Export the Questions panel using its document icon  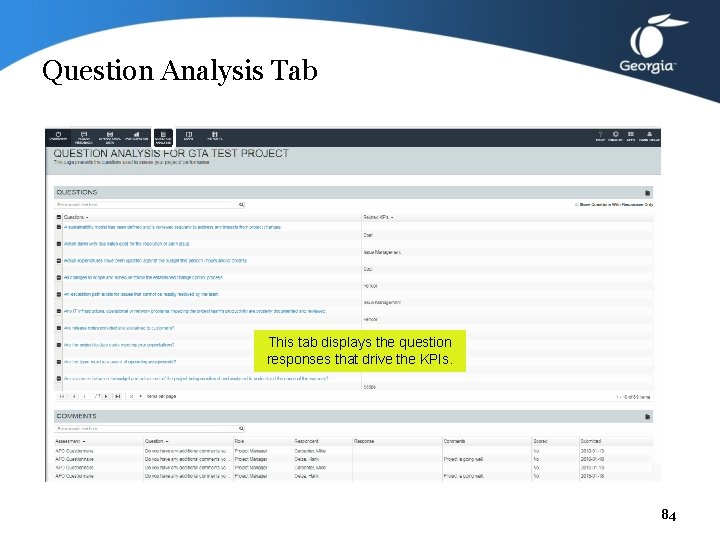click(x=647, y=193)
